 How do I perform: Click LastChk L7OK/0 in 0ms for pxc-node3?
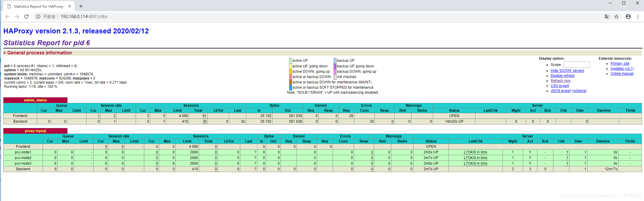click(x=475, y=163)
